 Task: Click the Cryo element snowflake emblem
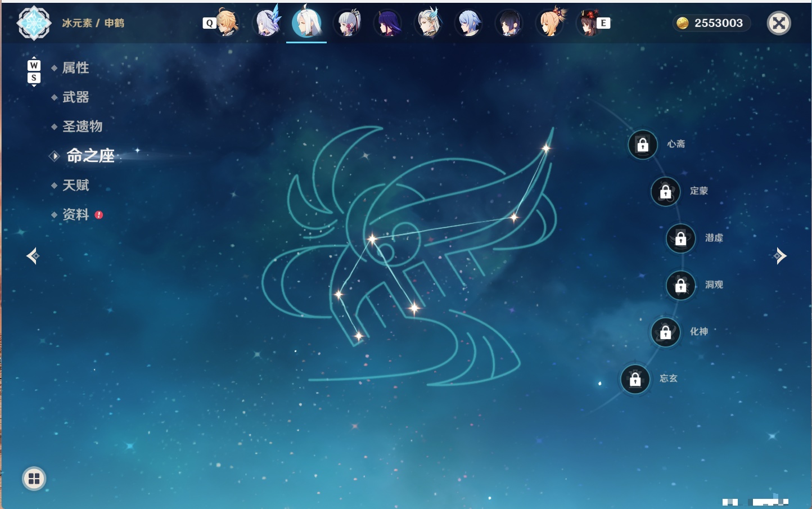[x=34, y=23]
